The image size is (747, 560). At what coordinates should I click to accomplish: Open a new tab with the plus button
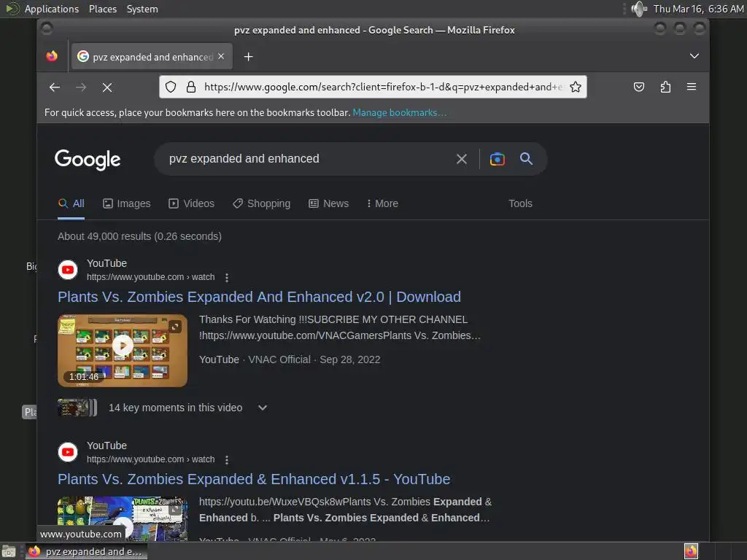pos(248,57)
